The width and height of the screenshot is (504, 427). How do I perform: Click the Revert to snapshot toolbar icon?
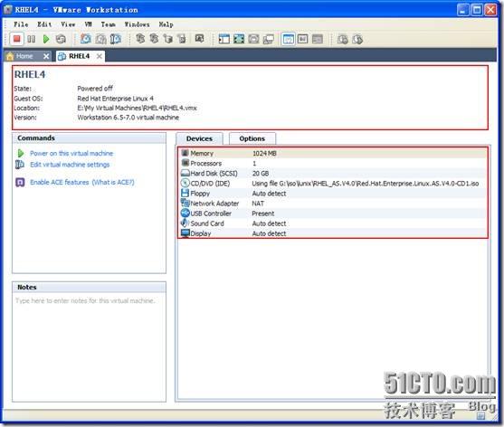101,39
